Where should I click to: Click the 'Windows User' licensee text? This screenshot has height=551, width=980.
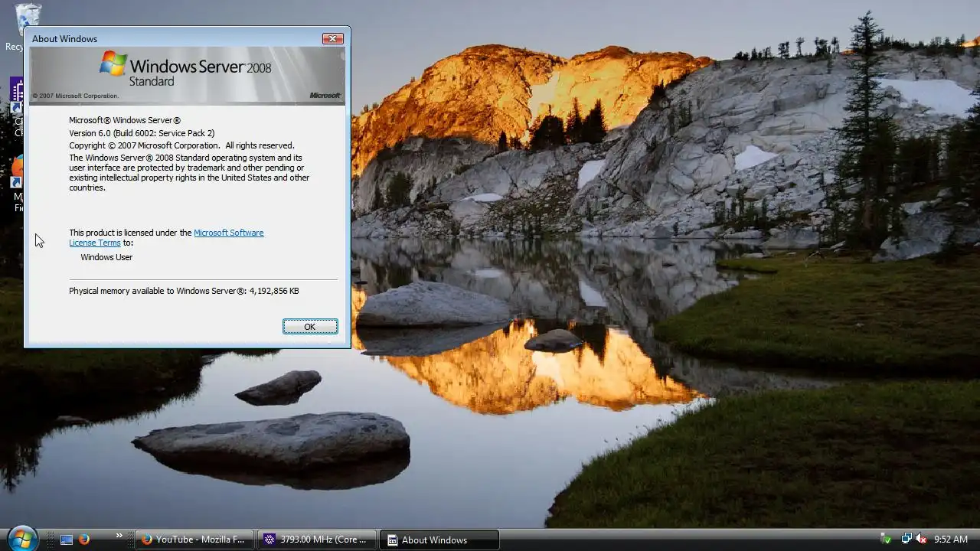[106, 257]
